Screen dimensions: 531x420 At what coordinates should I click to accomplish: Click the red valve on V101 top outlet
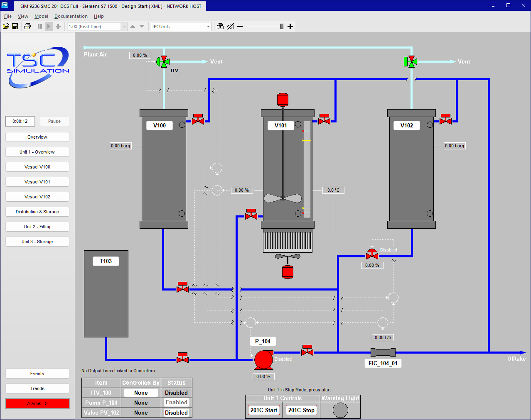point(324,119)
